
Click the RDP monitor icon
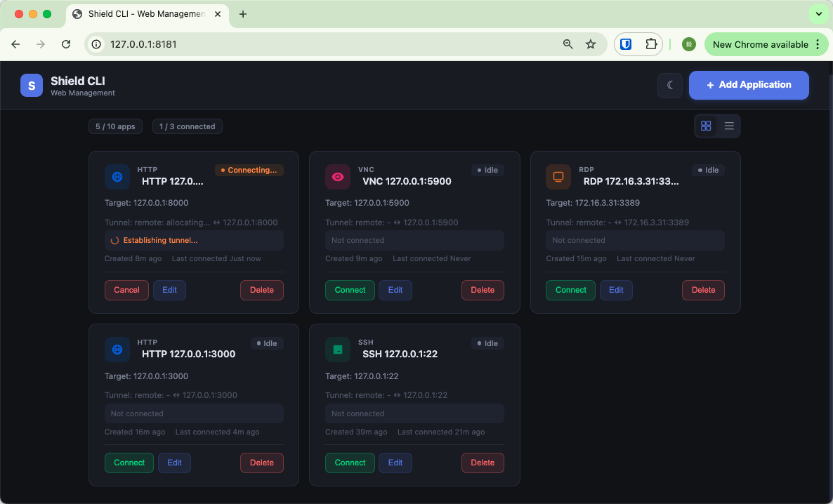[x=558, y=177]
